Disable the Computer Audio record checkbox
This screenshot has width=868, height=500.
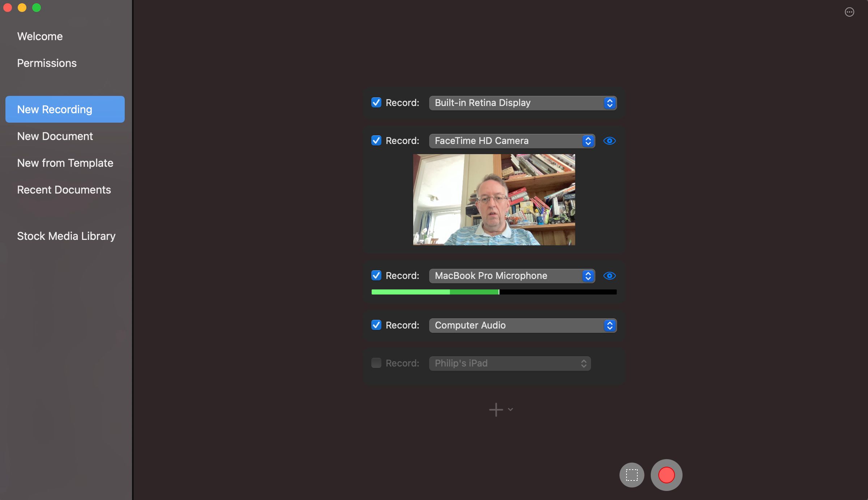[x=376, y=325]
